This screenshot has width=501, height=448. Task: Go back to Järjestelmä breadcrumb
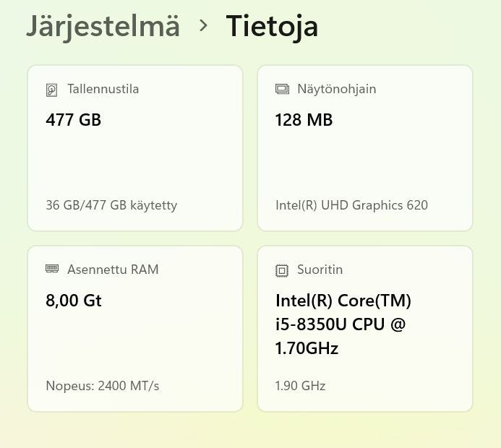[x=103, y=26]
